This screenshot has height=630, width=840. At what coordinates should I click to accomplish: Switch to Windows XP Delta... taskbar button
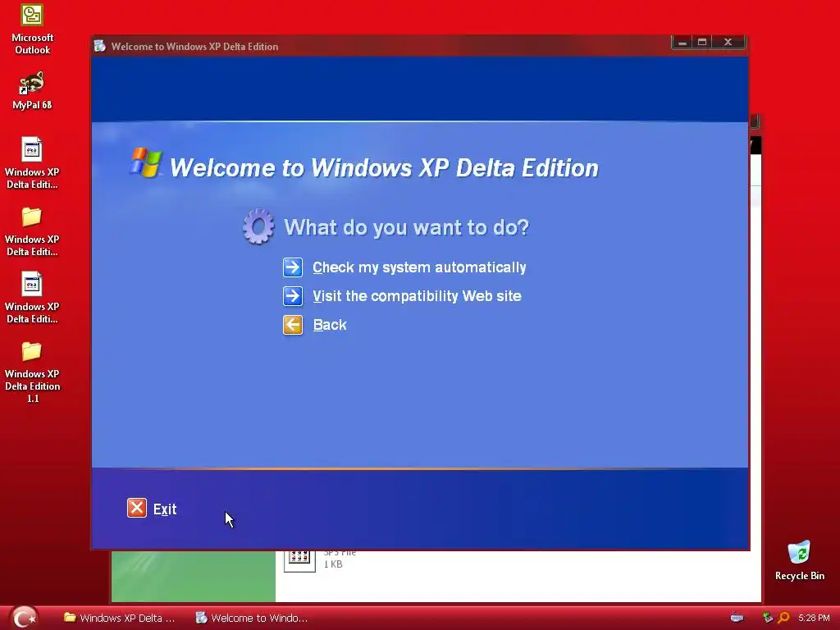tap(119, 618)
